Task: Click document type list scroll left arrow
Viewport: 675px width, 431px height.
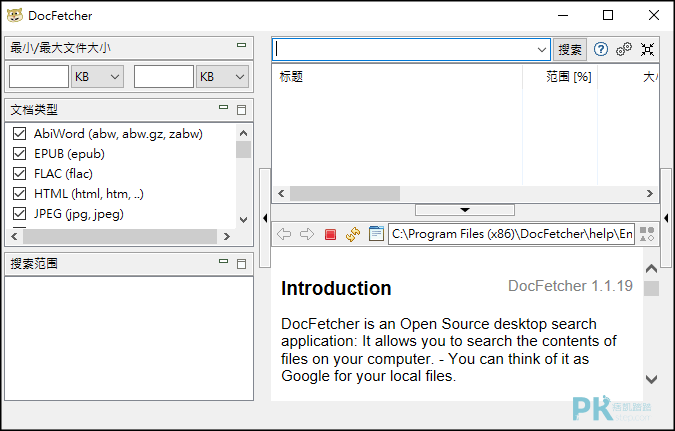Action: coord(14,236)
